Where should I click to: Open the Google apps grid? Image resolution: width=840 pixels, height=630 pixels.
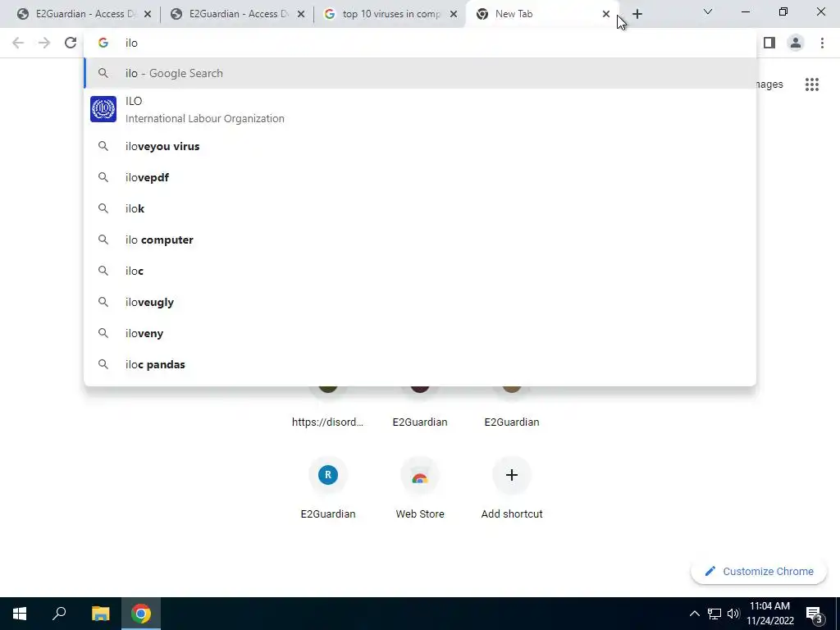coord(812,84)
